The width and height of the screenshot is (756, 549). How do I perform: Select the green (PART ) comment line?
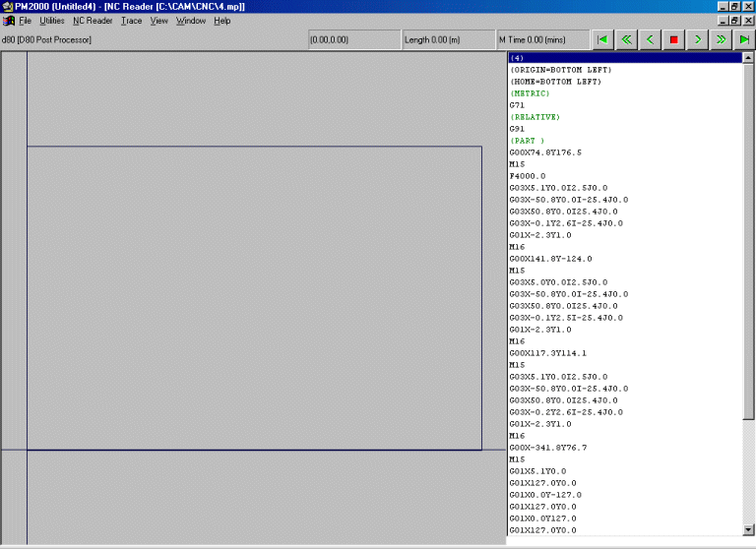pos(625,141)
